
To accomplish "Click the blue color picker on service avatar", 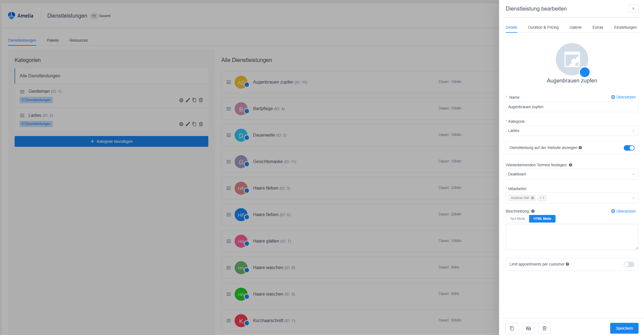I will (x=584, y=72).
